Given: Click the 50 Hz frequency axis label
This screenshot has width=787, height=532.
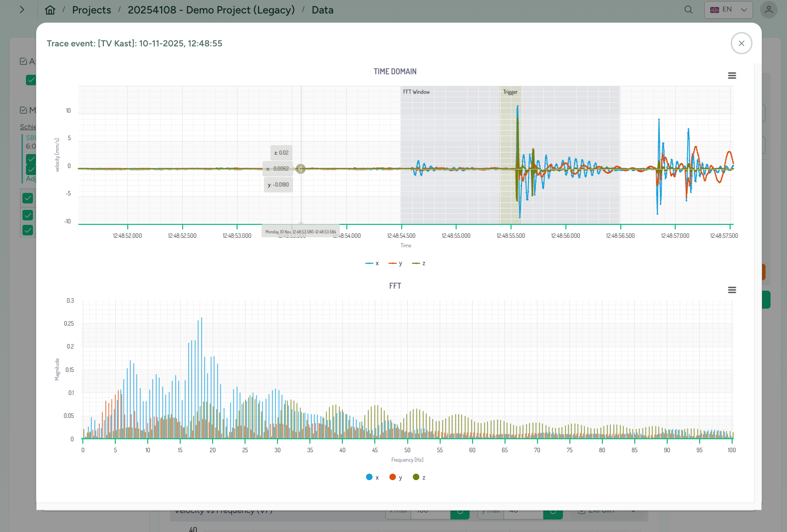Looking at the screenshot, I should pyautogui.click(x=407, y=450).
